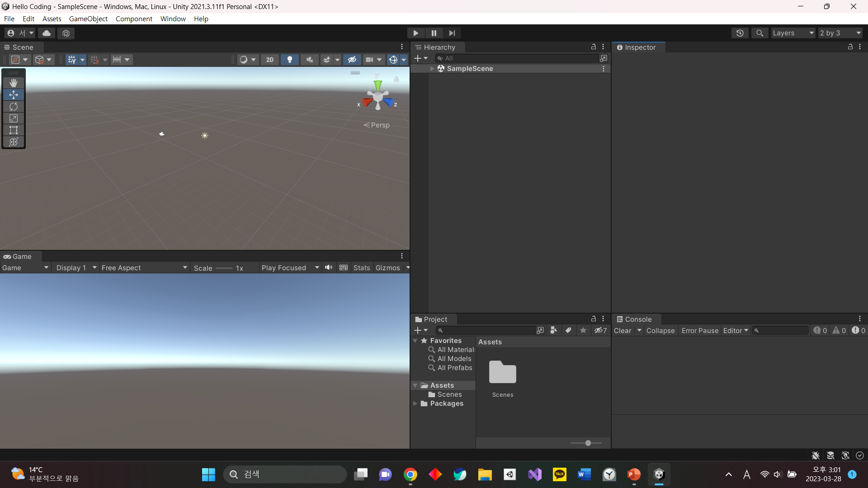
Task: Select the Rect transform tool
Action: [x=14, y=130]
